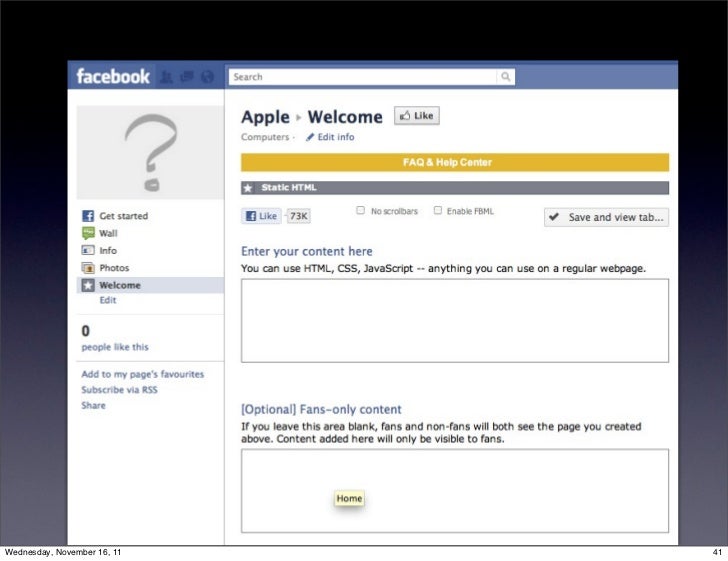The image size is (728, 561).
Task: Tick the Enable FBML checkbox
Action: tap(437, 210)
